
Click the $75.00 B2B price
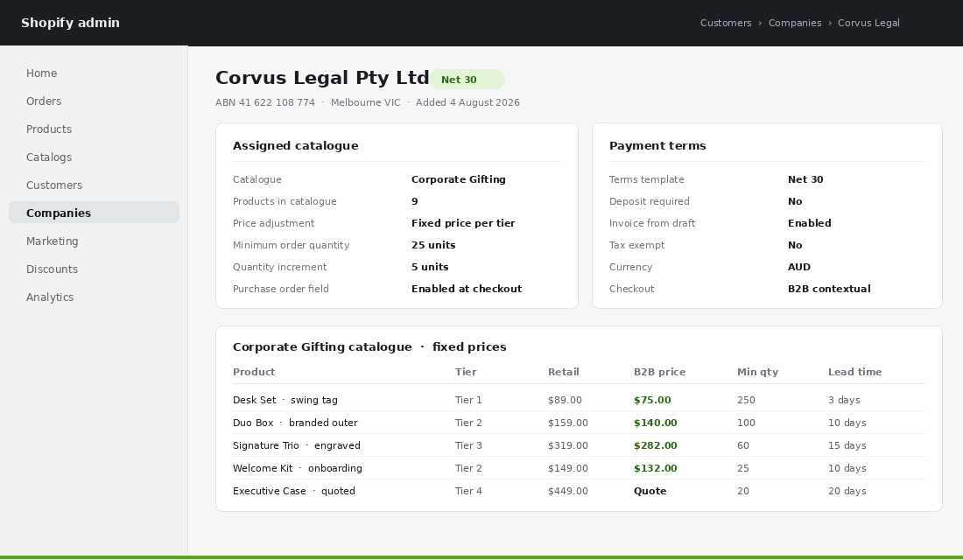pyautogui.click(x=652, y=400)
